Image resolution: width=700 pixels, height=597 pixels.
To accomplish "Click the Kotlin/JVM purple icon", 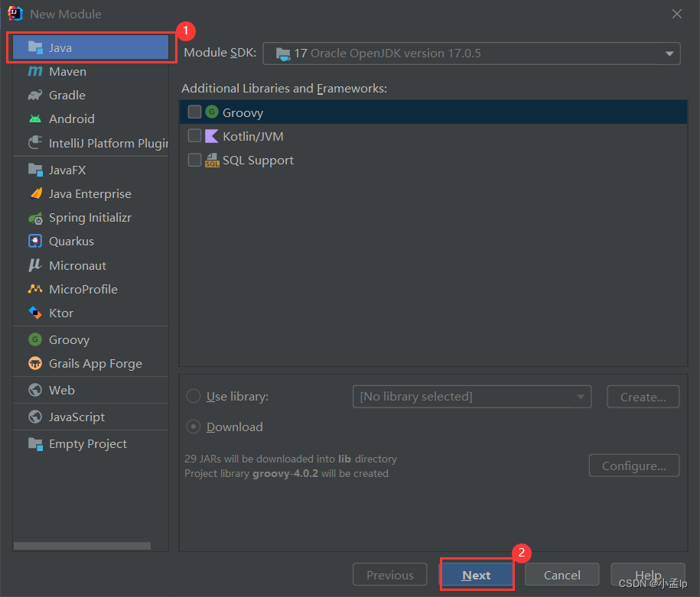I will (212, 135).
